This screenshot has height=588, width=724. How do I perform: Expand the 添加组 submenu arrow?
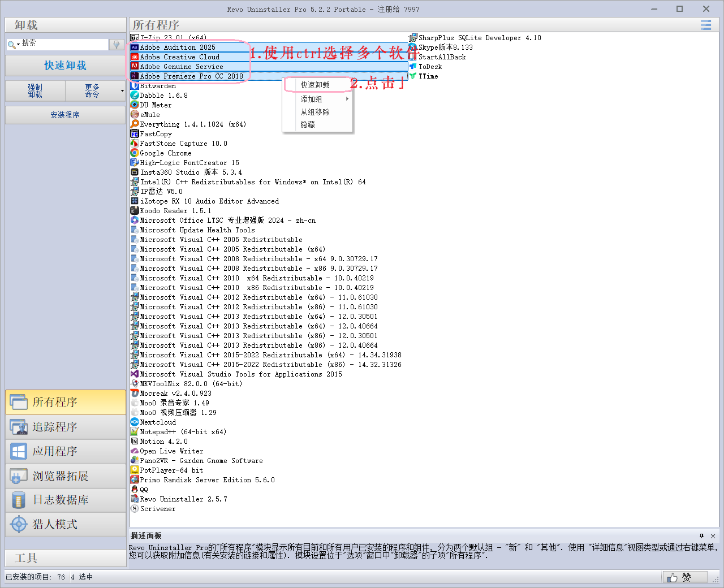tap(347, 99)
